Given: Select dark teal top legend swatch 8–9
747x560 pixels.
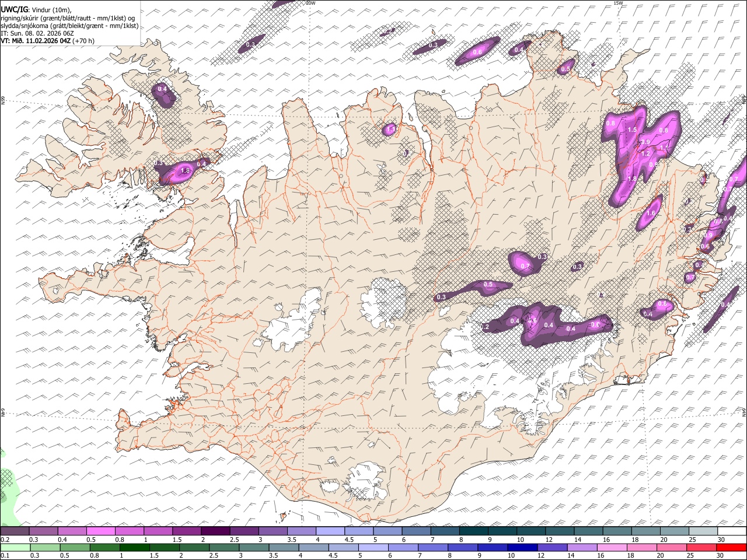Looking at the screenshot, I should point(473,531).
